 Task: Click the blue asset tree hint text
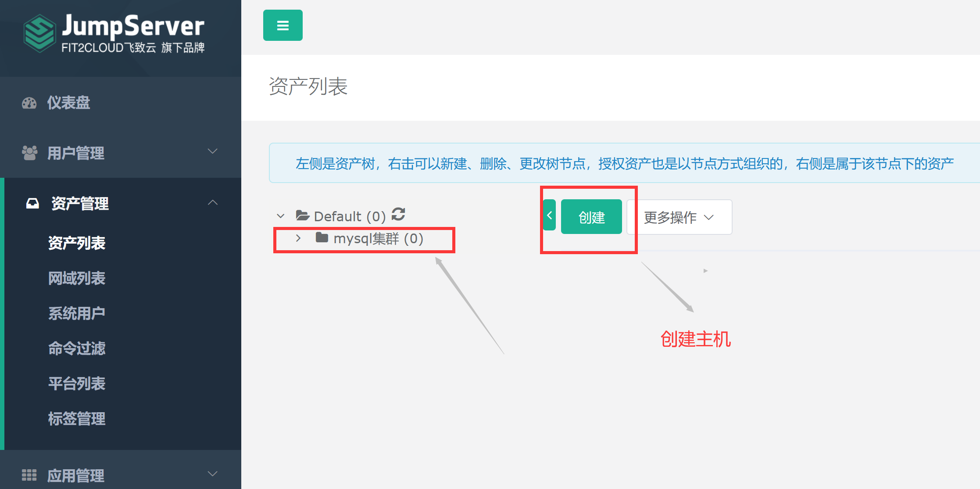point(624,164)
